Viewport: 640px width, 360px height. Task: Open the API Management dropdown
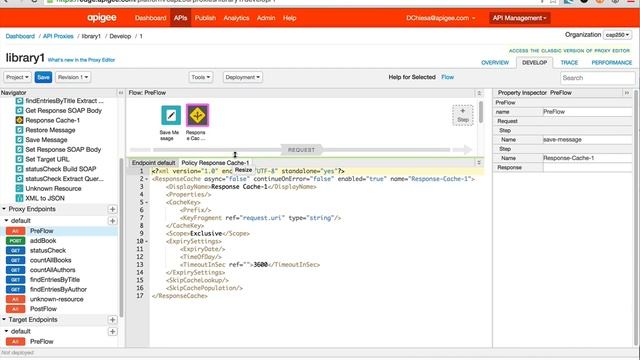519,18
